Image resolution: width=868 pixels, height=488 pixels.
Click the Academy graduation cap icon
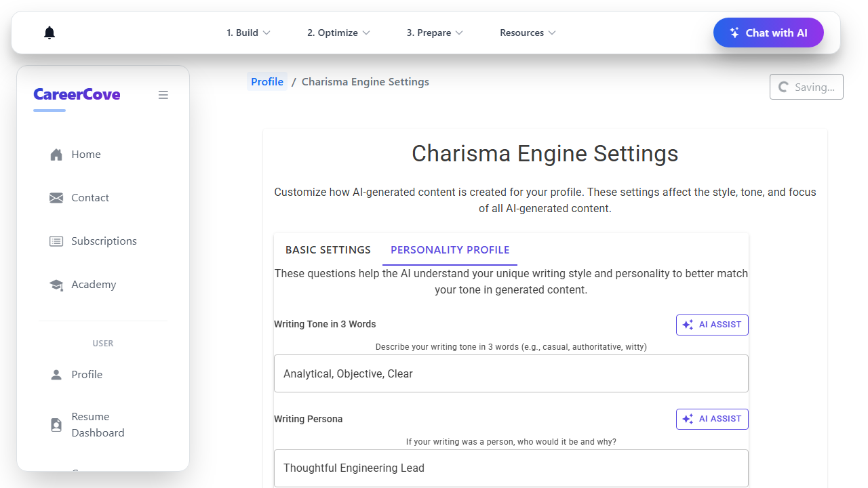tap(56, 285)
